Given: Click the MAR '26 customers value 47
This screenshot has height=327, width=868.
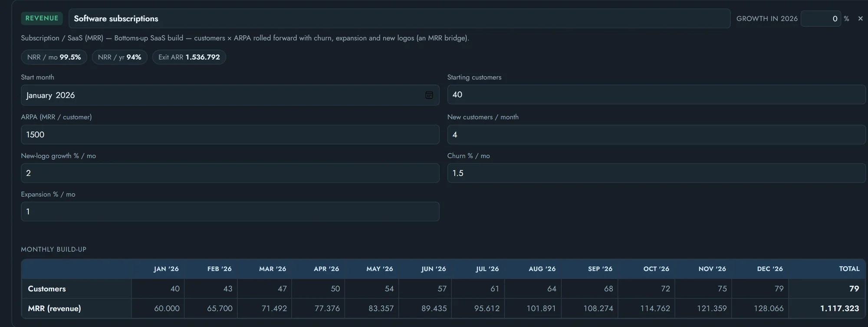Looking at the screenshot, I should tap(282, 289).
